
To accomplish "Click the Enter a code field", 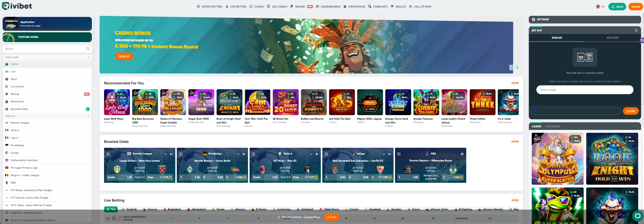I will (585, 90).
